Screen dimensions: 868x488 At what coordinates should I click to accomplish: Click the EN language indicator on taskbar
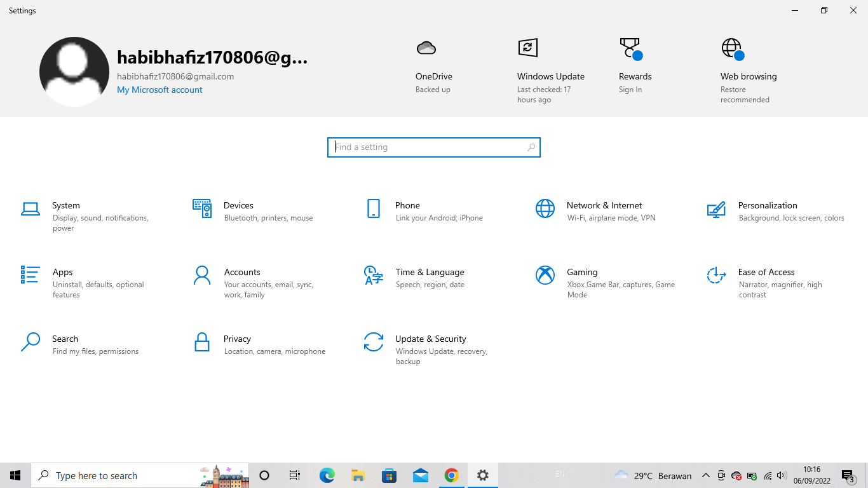560,474
